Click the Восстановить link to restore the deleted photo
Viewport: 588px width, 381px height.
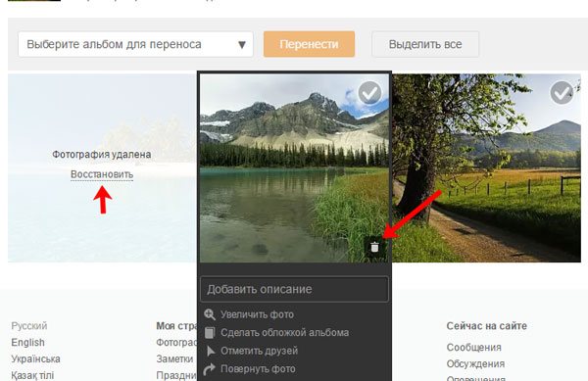102,174
